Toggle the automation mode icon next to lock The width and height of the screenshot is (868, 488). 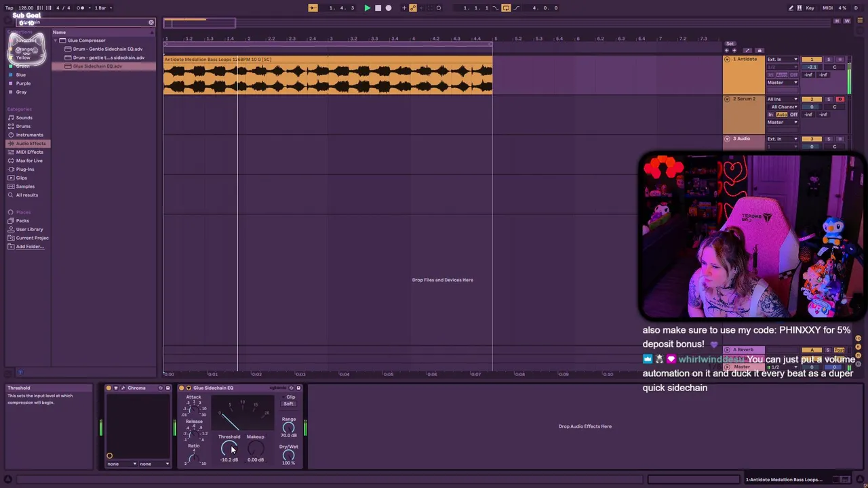tap(748, 51)
